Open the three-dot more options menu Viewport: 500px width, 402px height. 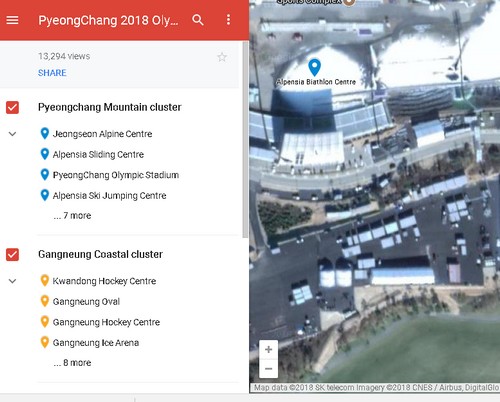228,20
